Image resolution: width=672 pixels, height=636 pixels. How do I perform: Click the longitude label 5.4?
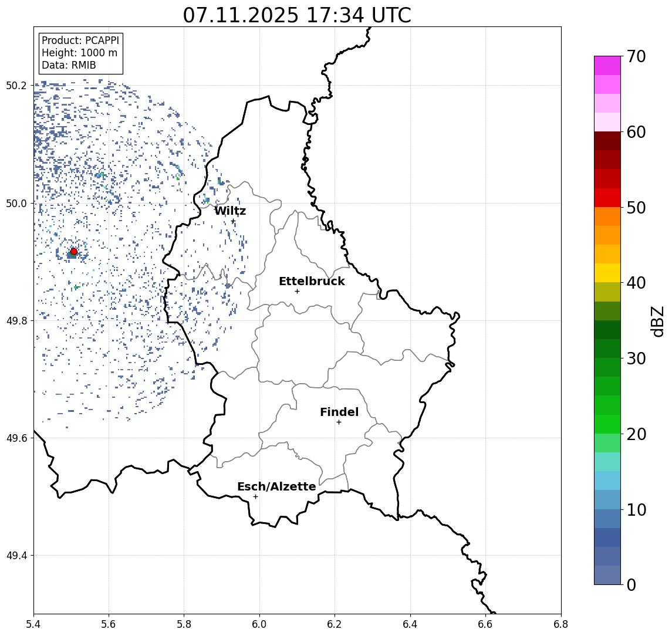click(x=33, y=624)
